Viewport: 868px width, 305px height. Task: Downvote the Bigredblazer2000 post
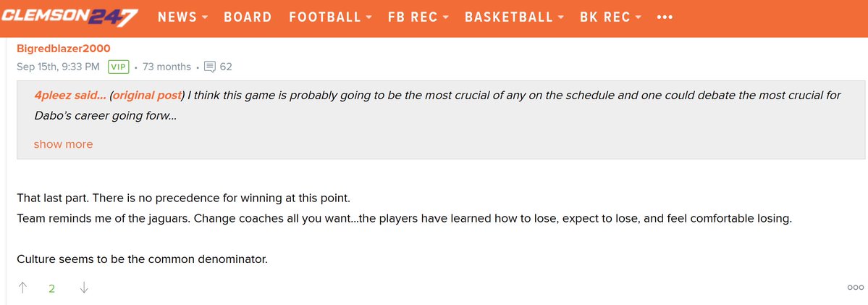point(84,288)
